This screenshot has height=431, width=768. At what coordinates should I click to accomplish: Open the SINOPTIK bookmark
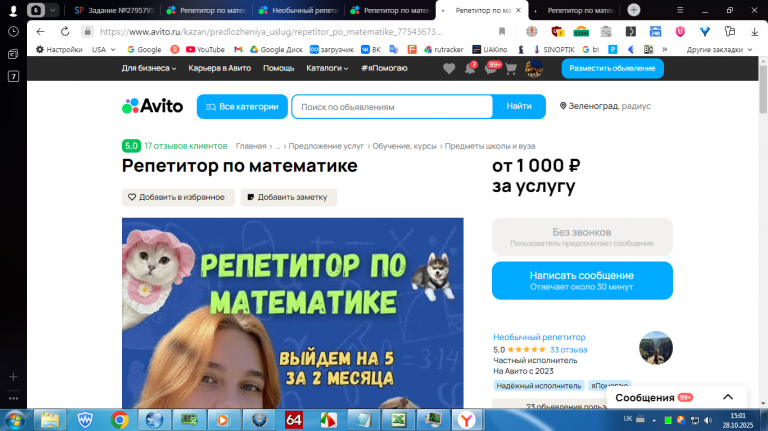coord(554,49)
